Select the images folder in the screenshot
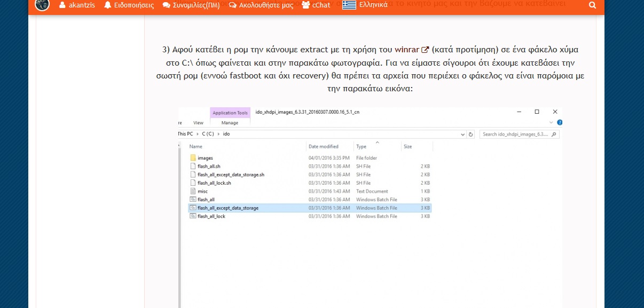The width and height of the screenshot is (644, 308). (205, 158)
